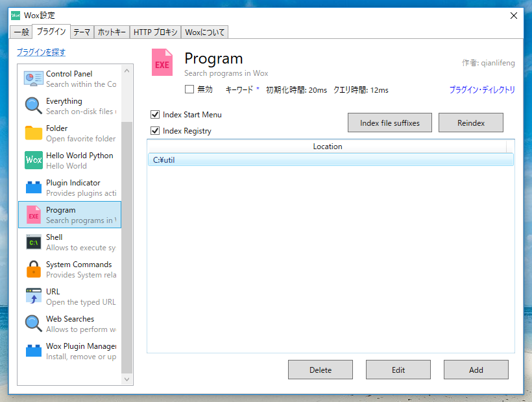
Task: Close the Wox設定 window
Action: pyautogui.click(x=514, y=16)
